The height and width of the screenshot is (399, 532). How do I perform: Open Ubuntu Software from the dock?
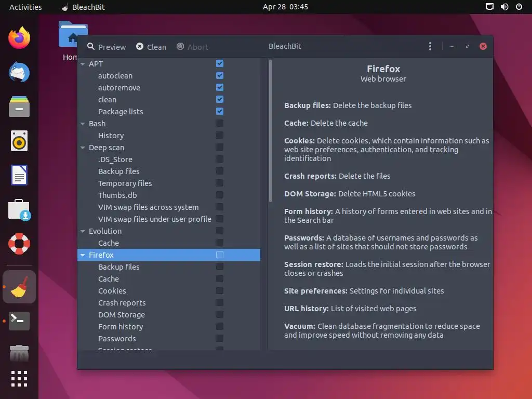point(19,210)
